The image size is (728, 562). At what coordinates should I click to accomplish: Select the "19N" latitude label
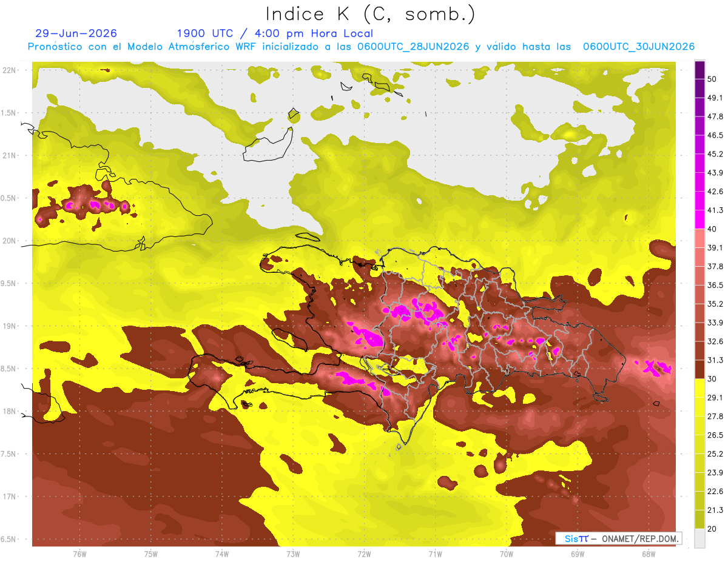point(10,326)
